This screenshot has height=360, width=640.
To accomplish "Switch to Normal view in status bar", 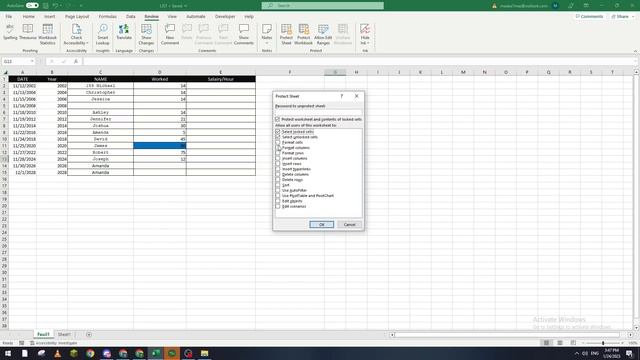I will pos(546,343).
